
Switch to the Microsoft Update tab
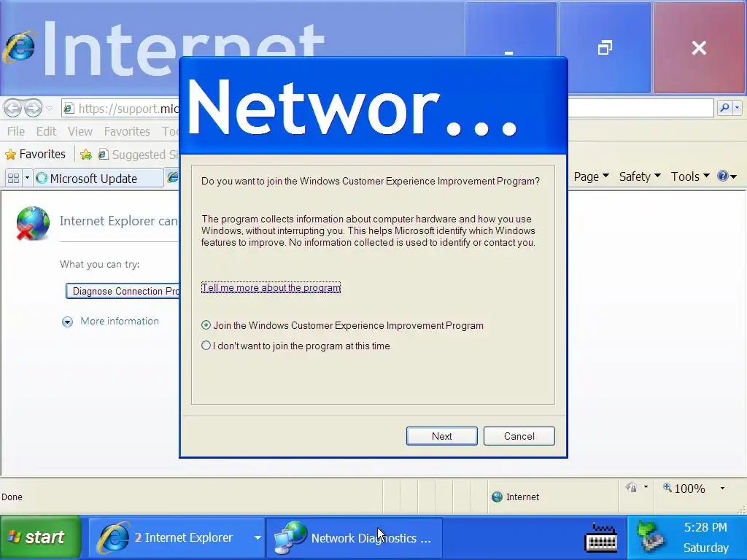click(98, 179)
